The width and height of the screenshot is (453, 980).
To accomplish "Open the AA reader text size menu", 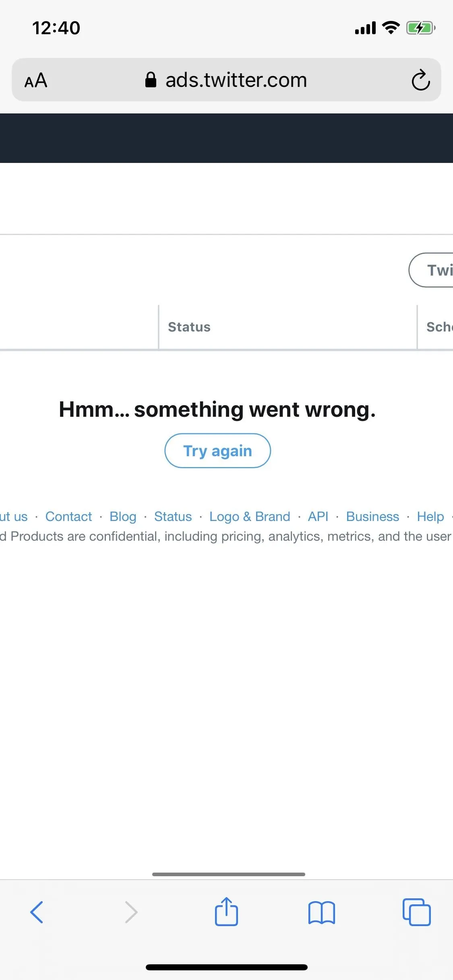I will 36,80.
